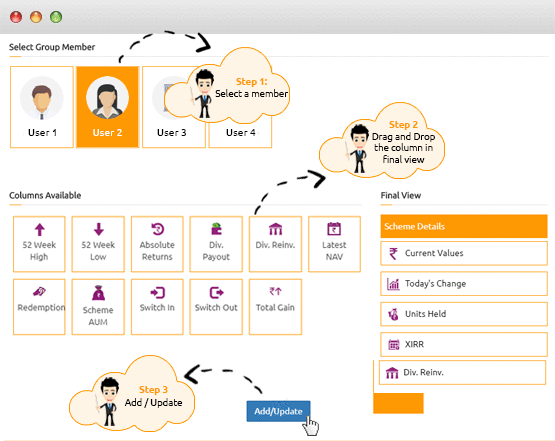Pick the User 4 member card

tap(240, 134)
